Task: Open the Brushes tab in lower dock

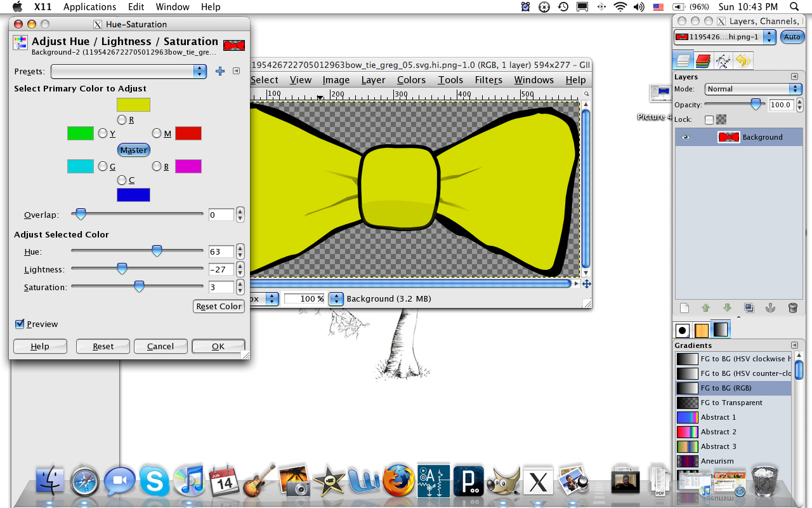Action: pyautogui.click(x=683, y=330)
